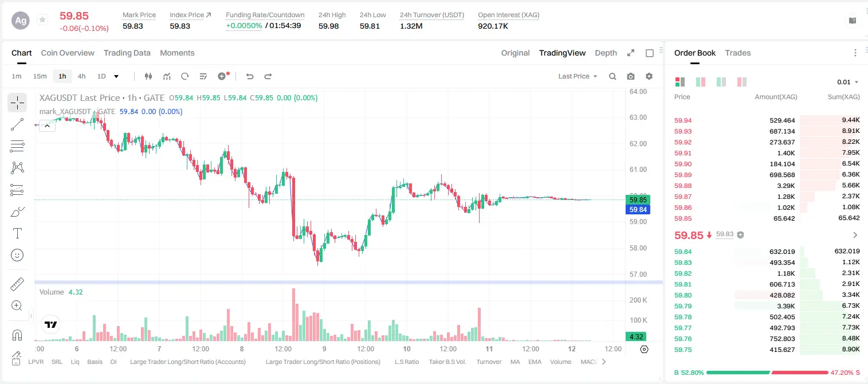Open the chart settings gear
This screenshot has height=384, width=868.
[x=649, y=76]
